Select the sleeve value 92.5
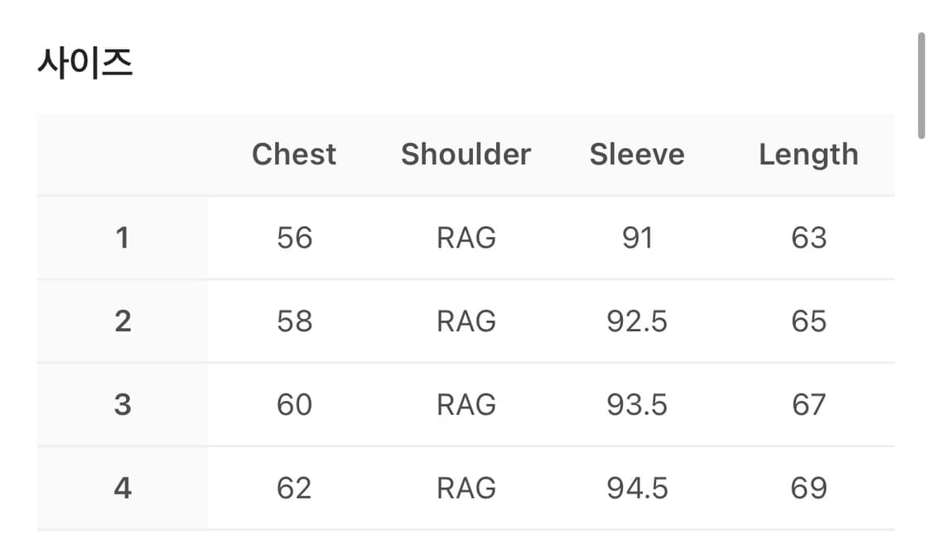 coord(637,321)
